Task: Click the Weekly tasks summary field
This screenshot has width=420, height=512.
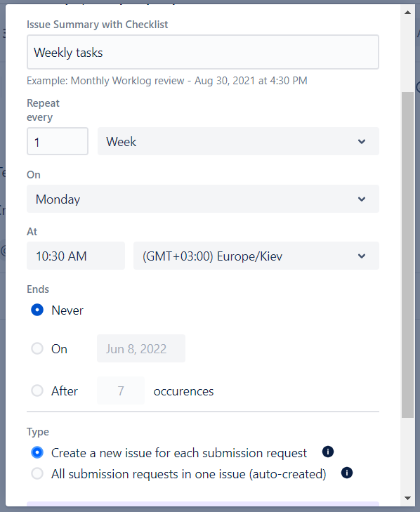Action: (203, 52)
